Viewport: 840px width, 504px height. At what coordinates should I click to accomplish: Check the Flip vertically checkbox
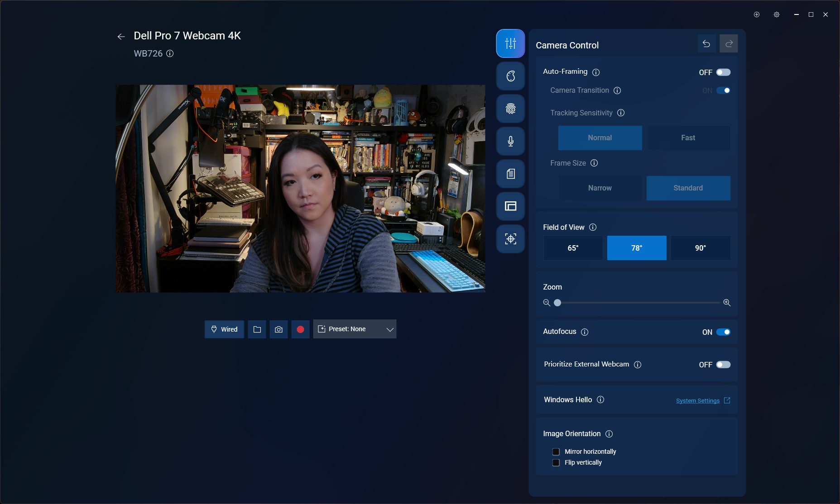[x=556, y=462]
